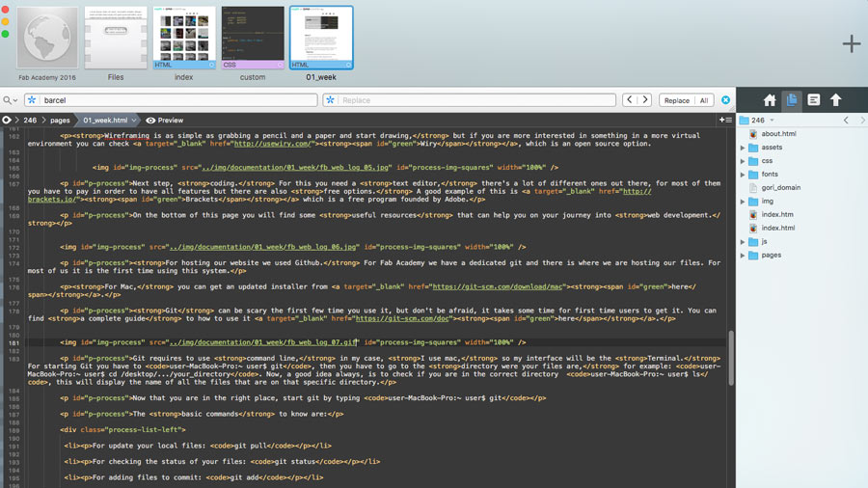868x488 pixels.
Task: Expand the css folder
Action: pyautogui.click(x=743, y=160)
